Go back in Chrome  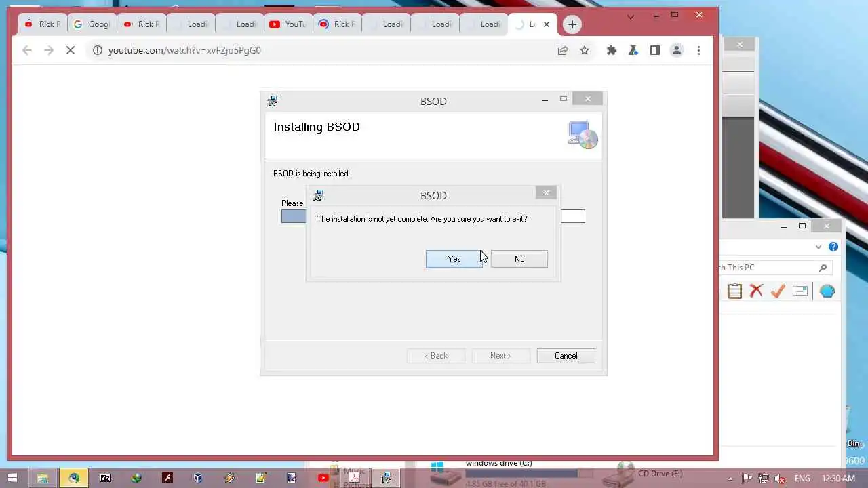[x=27, y=50]
